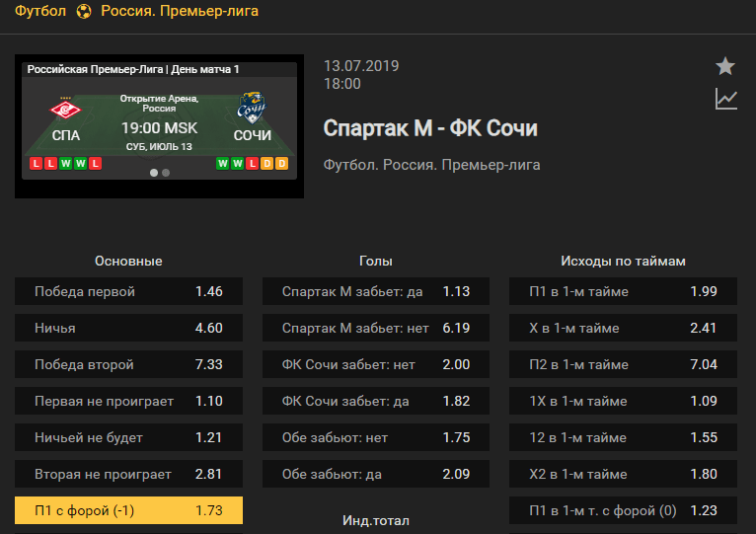Bet on Ничья at 4.60
This screenshot has height=534, width=756.
(128, 328)
